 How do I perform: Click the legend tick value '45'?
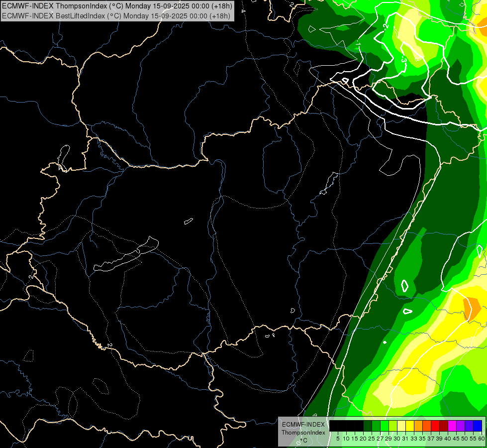pos(457,439)
